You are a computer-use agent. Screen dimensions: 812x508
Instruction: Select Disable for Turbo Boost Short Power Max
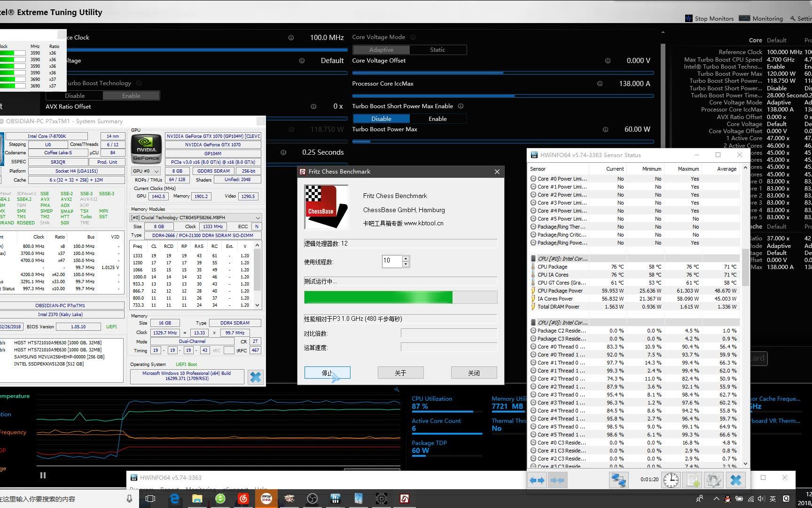(381, 119)
